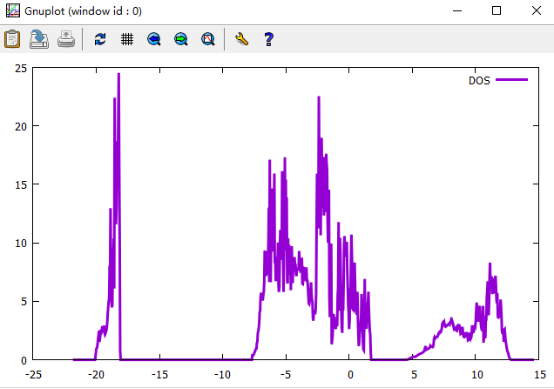Open terminal configuration wrench icon

coord(242,39)
